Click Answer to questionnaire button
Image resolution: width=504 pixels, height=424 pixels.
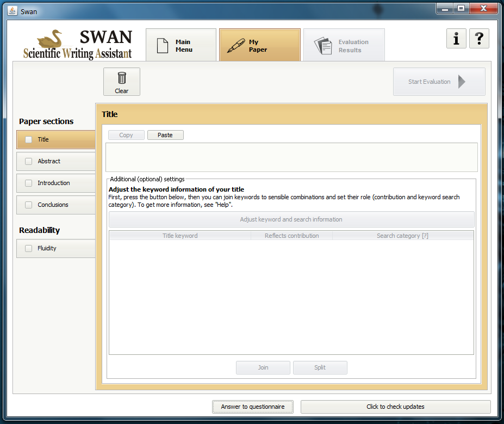[253, 407]
